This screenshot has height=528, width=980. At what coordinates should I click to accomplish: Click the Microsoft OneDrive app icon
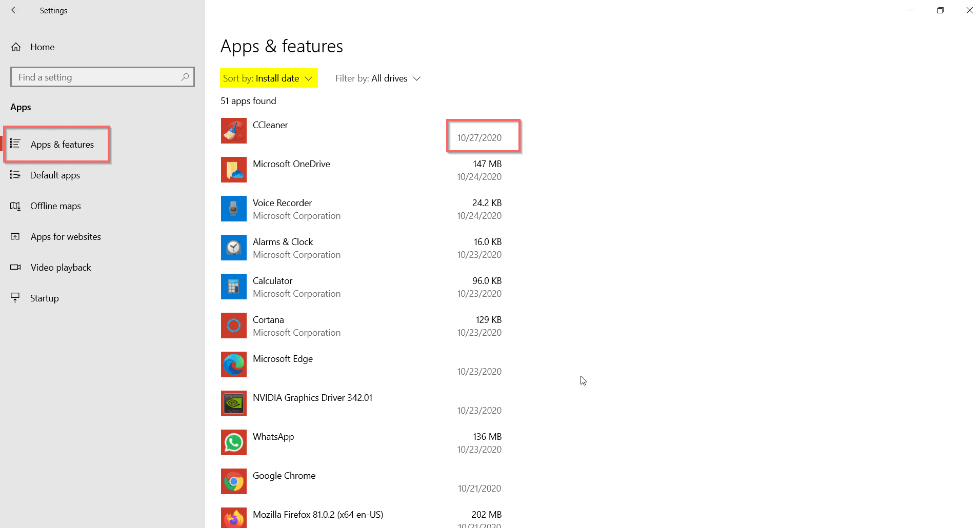234,170
